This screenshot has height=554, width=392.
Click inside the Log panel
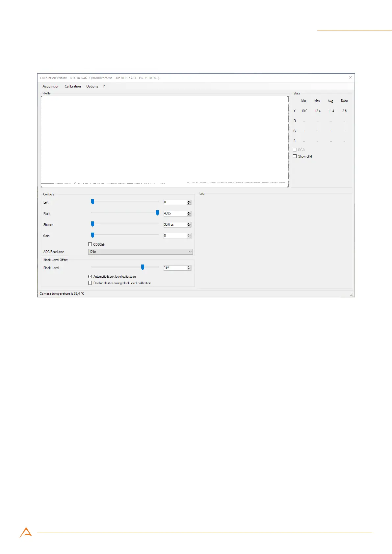click(274, 242)
